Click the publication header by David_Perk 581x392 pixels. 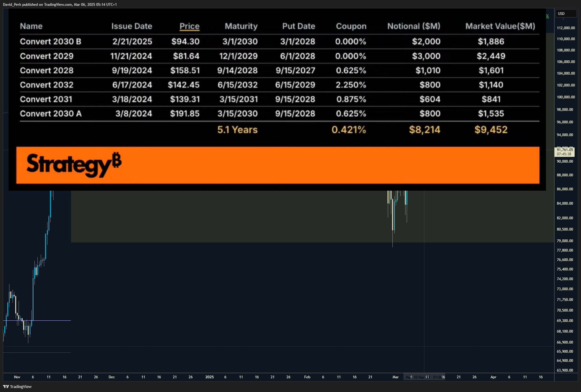(60, 4)
